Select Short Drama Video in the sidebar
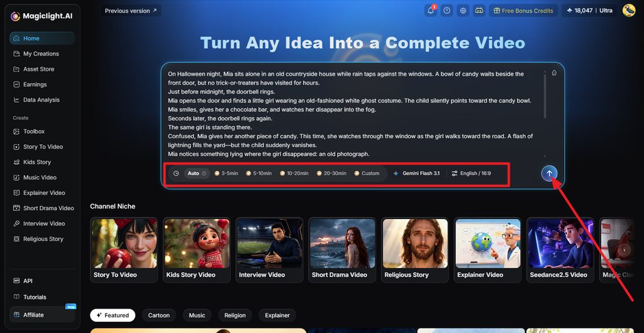 click(x=42, y=208)
